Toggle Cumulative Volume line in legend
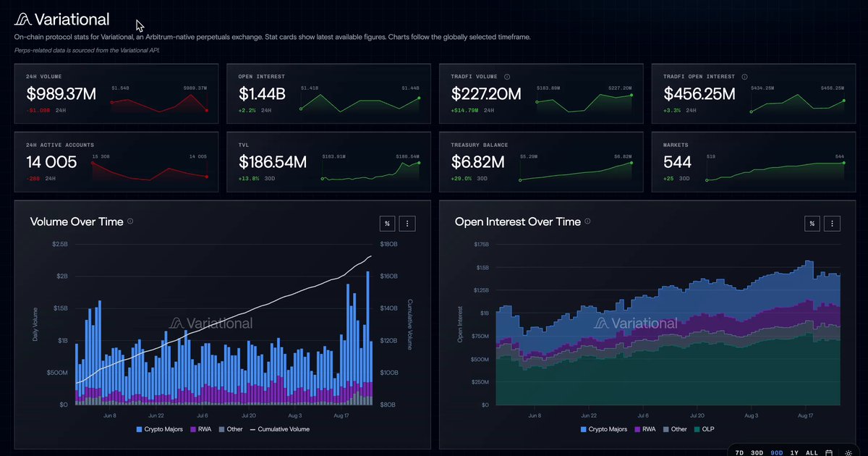 click(279, 429)
